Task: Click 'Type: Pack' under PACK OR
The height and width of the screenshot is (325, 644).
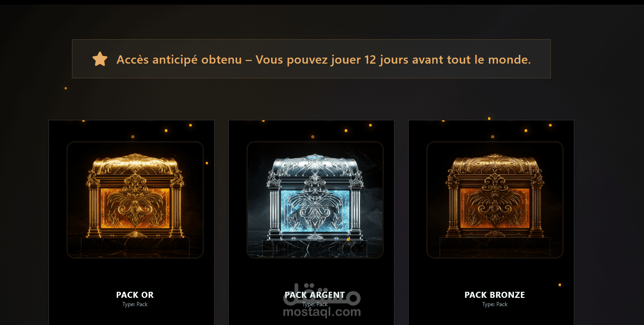Action: coord(135,304)
